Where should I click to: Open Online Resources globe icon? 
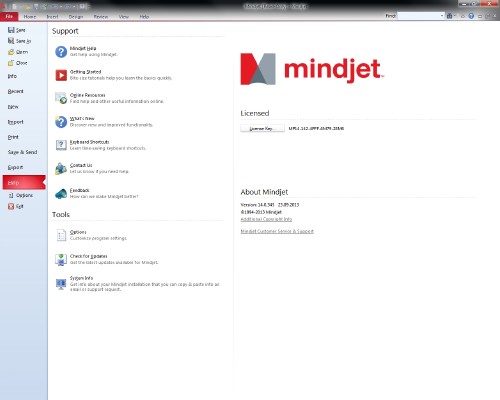(61, 98)
